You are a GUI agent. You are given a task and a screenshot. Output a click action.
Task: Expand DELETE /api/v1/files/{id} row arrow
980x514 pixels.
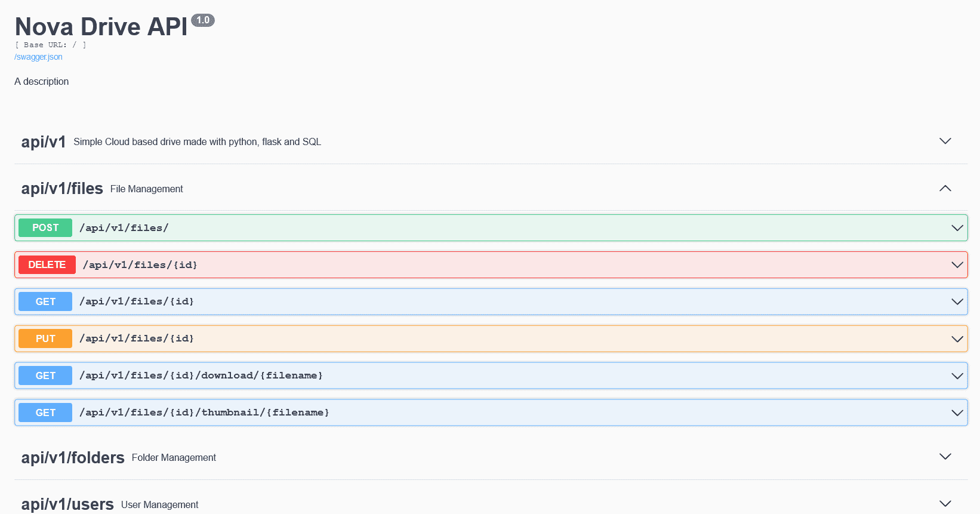957,265
